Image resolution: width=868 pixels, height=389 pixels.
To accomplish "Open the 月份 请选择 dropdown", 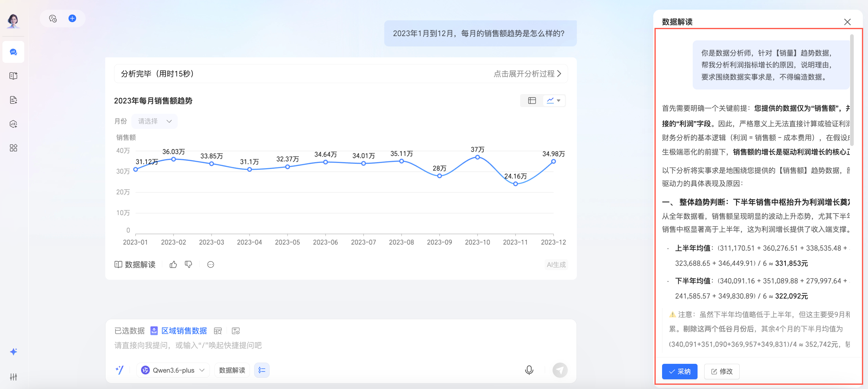I will coord(155,121).
